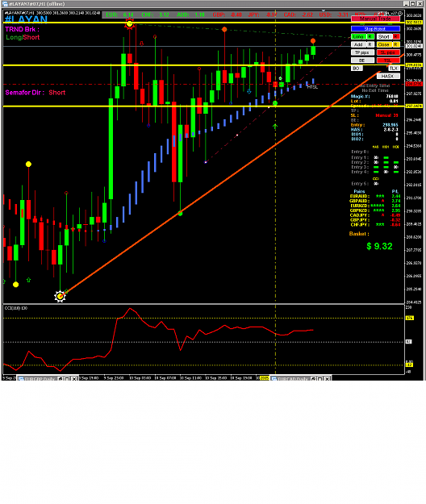
Task: Click the green dot on the lower yellow line
Action: (275, 103)
